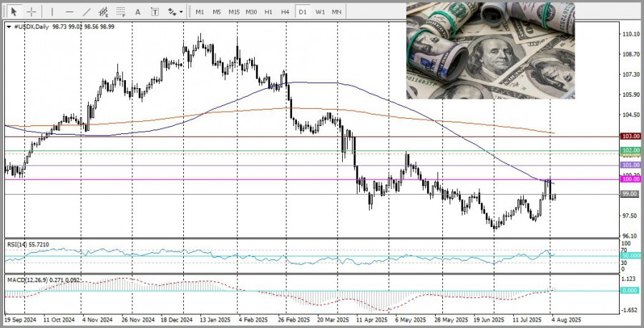The image size is (644, 328).
Task: Switch to MN monthly timeframe
Action: pos(336,12)
